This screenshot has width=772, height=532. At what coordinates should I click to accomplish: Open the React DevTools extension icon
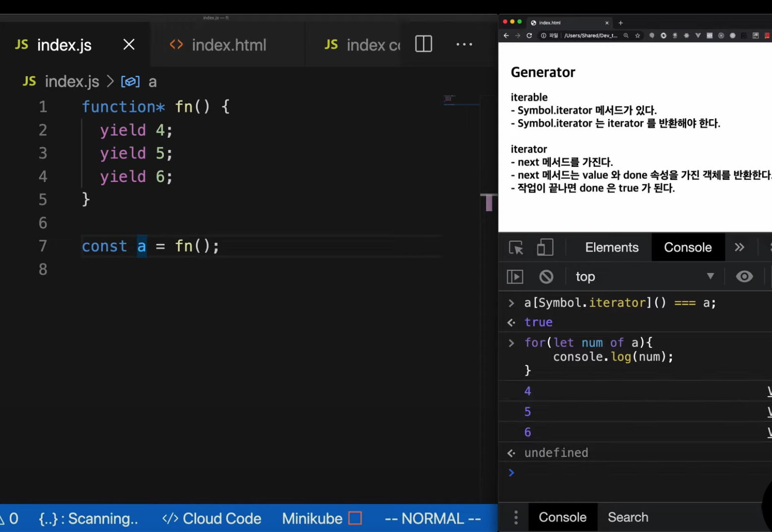pyautogui.click(x=686, y=36)
